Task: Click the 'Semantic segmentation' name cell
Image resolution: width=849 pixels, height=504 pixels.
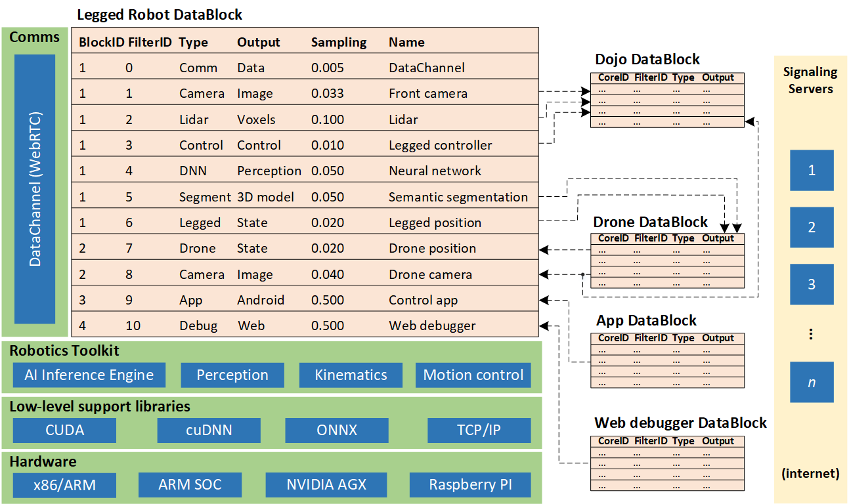Action: coord(458,197)
